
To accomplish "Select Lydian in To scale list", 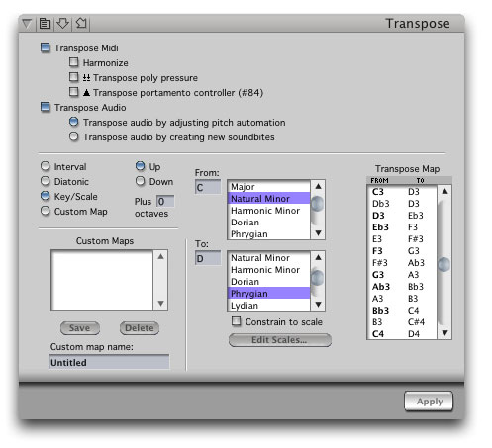I will 269,306.
